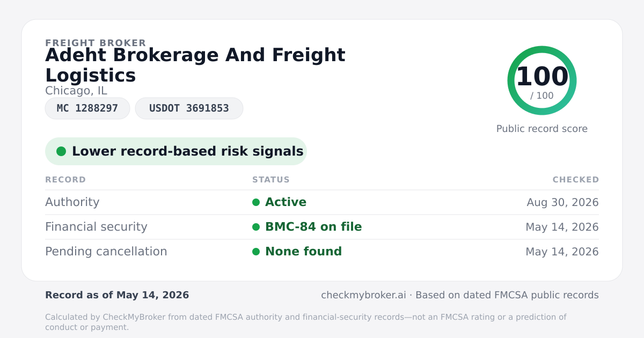Select the Lower record-based risk signals pill

[x=176, y=151]
